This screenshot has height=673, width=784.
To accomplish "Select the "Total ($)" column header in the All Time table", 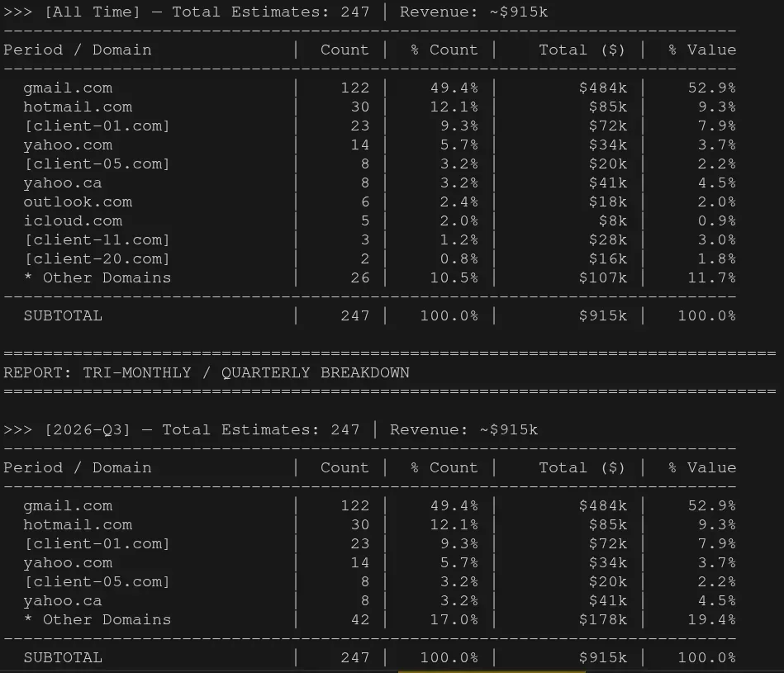I will click(x=582, y=50).
